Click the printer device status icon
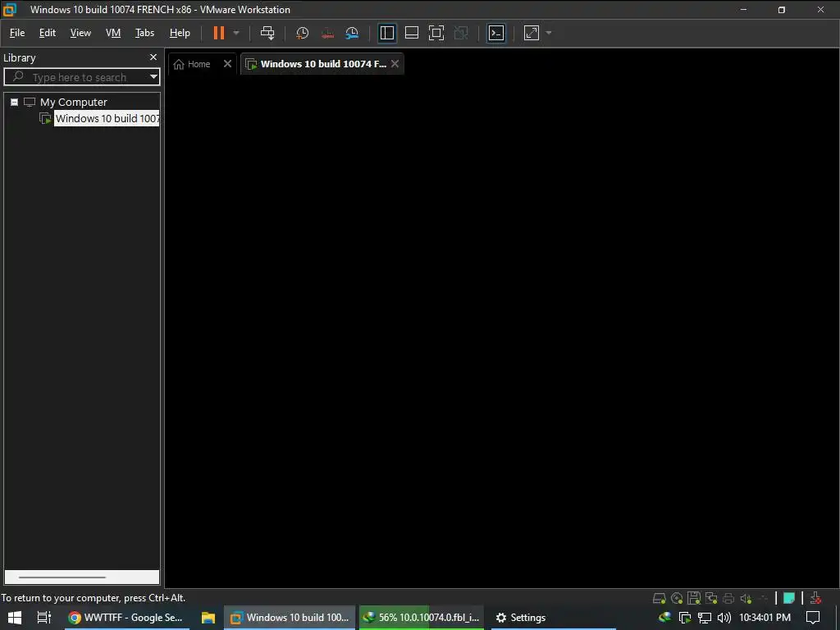Viewport: 840px width, 630px height. click(728, 598)
